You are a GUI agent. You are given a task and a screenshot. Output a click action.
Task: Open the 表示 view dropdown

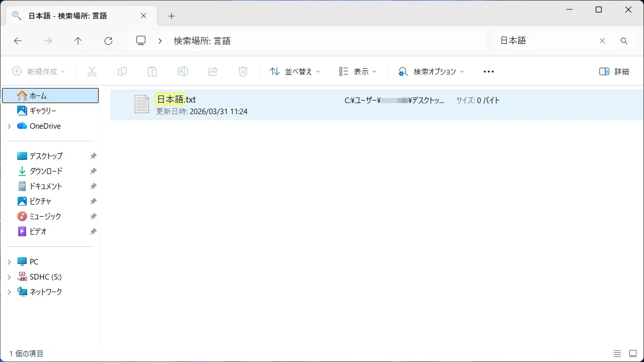pos(357,71)
